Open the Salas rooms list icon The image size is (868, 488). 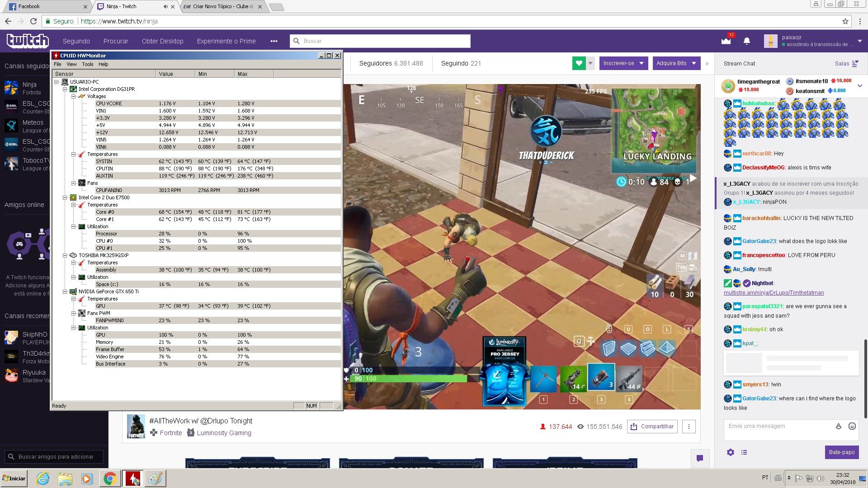coord(855,64)
